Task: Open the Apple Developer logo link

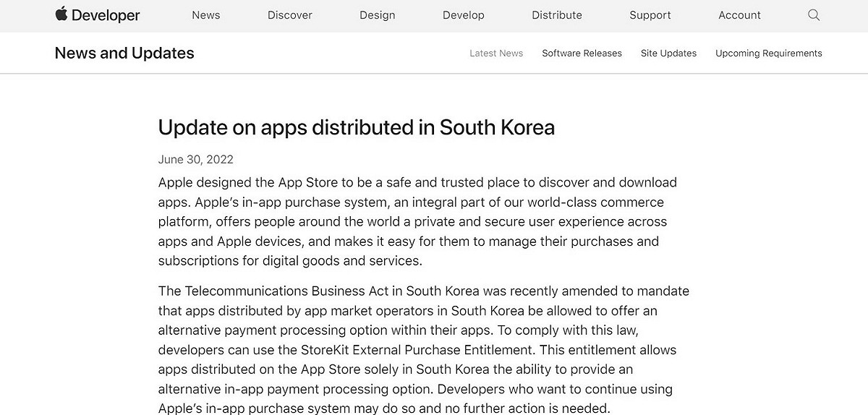Action: pos(98,14)
